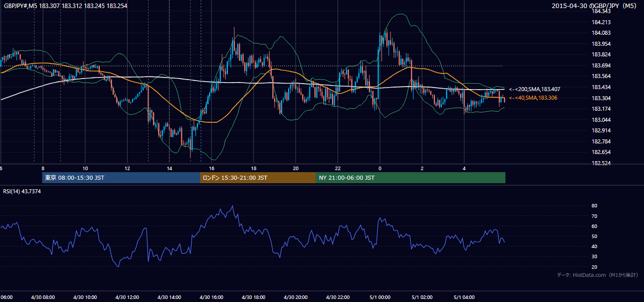Click RSI scale value 40
Screen dimensions: 644x302
pyautogui.click(x=594, y=246)
